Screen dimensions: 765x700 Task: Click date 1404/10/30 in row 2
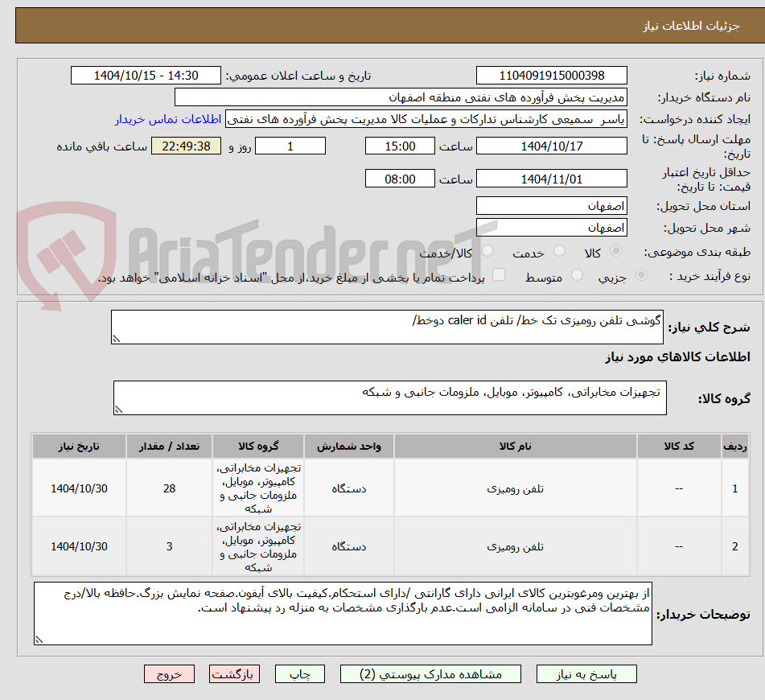pos(79,546)
